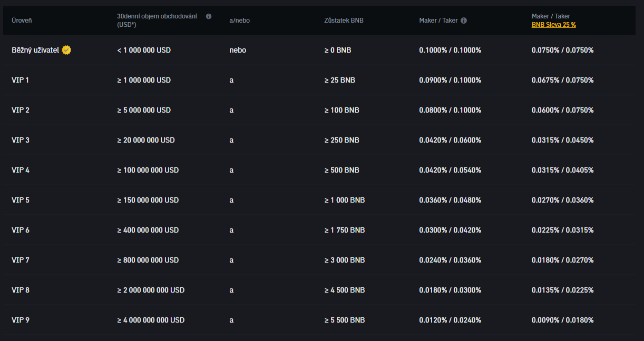This screenshot has height=341, width=644.
Task: Click the yellow badge beside Běžný uživatel
Action: point(66,50)
